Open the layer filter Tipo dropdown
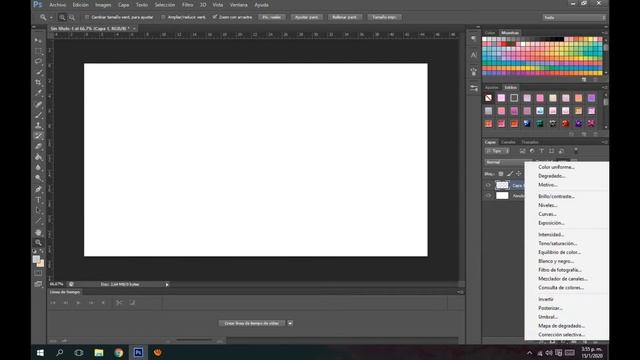The width and height of the screenshot is (640, 360). coord(498,151)
